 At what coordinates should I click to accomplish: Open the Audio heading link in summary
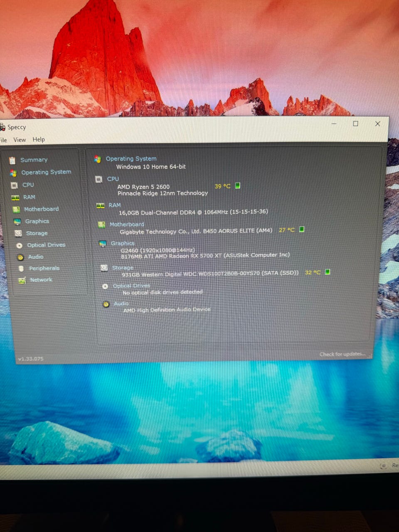(121, 303)
